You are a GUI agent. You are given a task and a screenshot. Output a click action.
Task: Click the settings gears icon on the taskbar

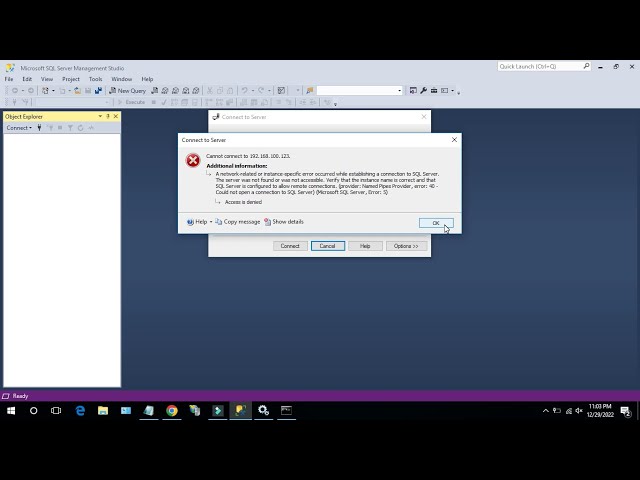263,411
